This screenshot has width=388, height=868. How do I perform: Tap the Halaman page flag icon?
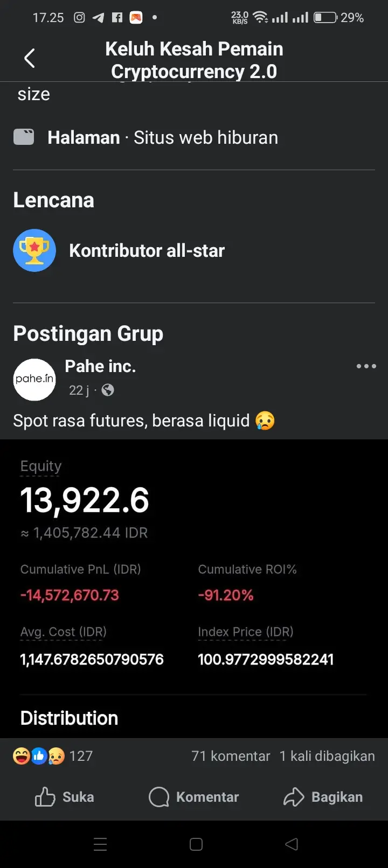24,137
